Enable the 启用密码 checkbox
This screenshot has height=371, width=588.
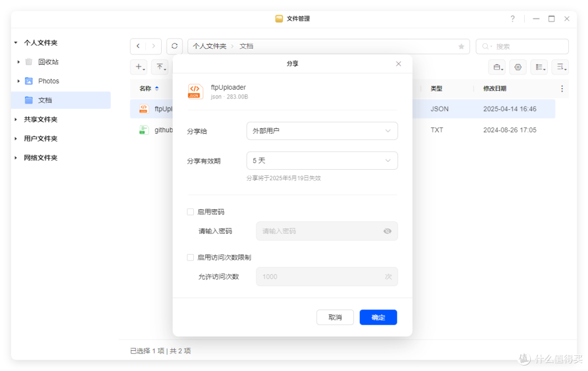tap(191, 212)
